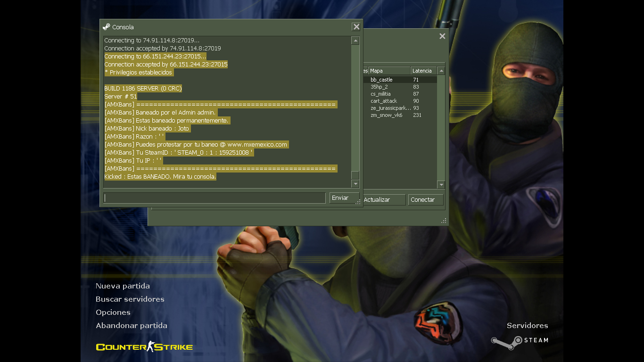Click 'BUILD 1186 SERVER' console line
This screenshot has width=644, height=362.
point(143,89)
